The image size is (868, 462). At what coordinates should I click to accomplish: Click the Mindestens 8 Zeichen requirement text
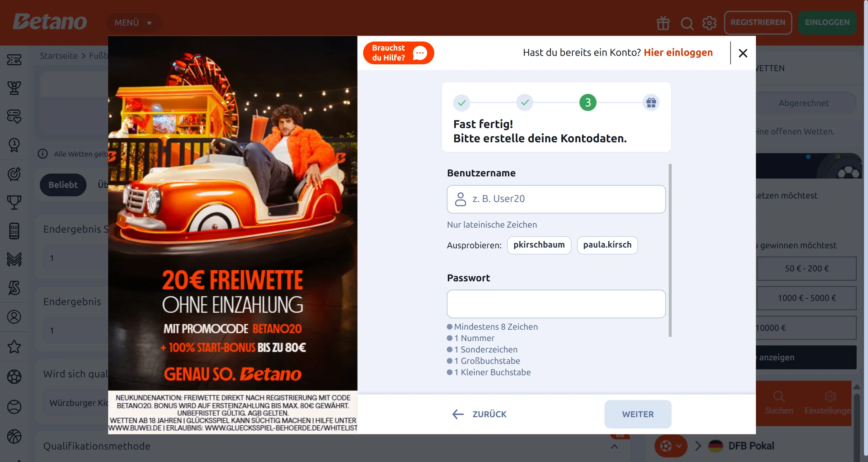click(496, 327)
